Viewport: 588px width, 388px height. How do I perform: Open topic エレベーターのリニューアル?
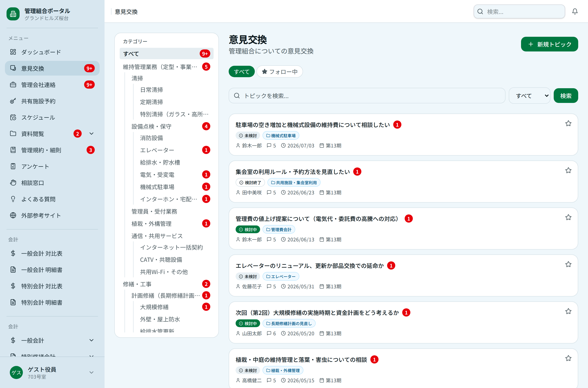click(x=310, y=266)
